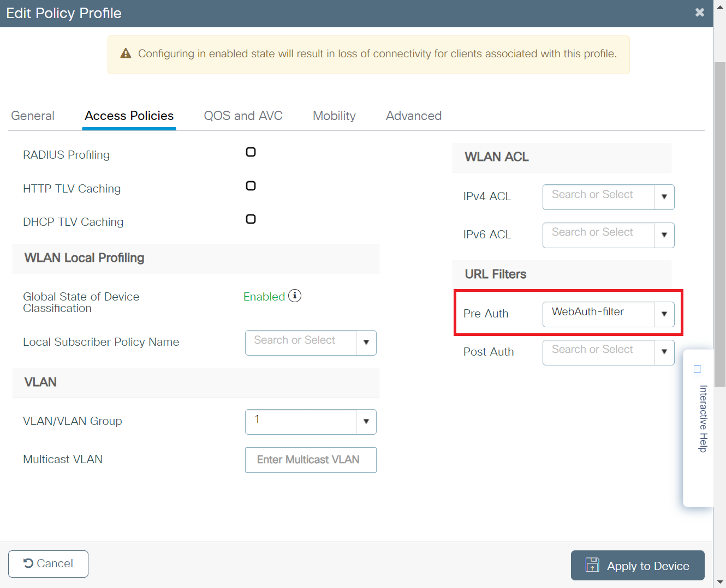The image size is (726, 588).
Task: Select the Advanced tab
Action: click(x=413, y=116)
